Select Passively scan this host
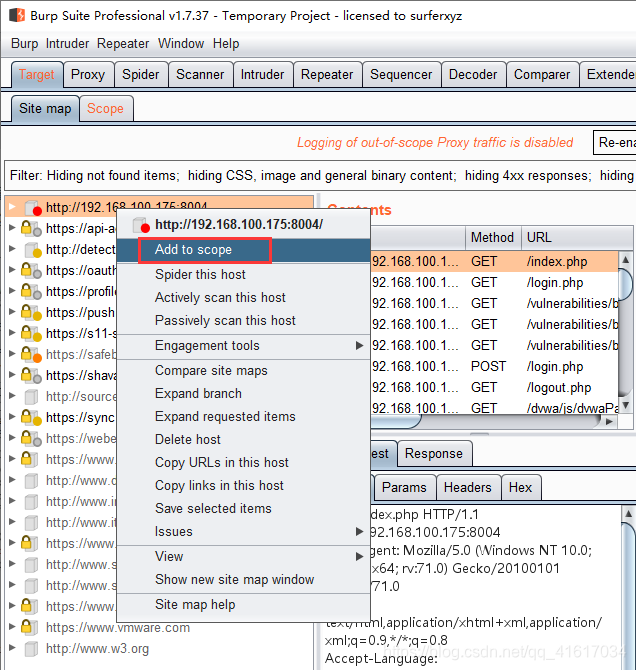 pyautogui.click(x=243, y=320)
